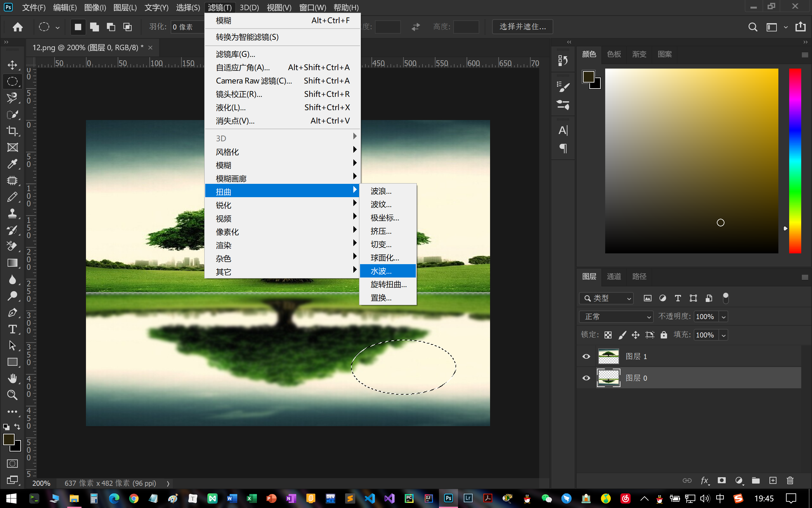Screen dimensions: 812x508
Task: Expand the 锐化 filter submenu
Action: click(x=283, y=205)
